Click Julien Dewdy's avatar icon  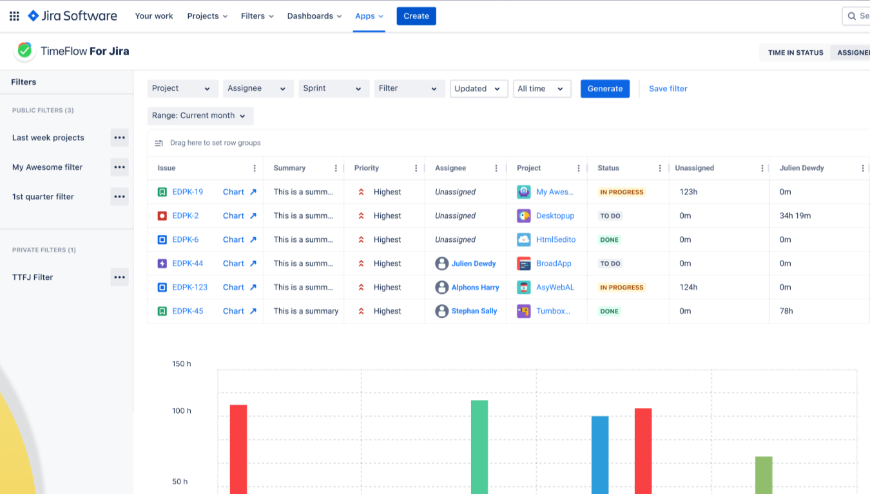click(x=442, y=264)
